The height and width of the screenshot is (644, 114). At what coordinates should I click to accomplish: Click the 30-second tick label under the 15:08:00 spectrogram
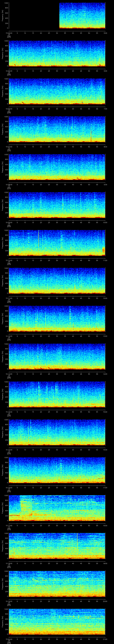tap(57, 184)
